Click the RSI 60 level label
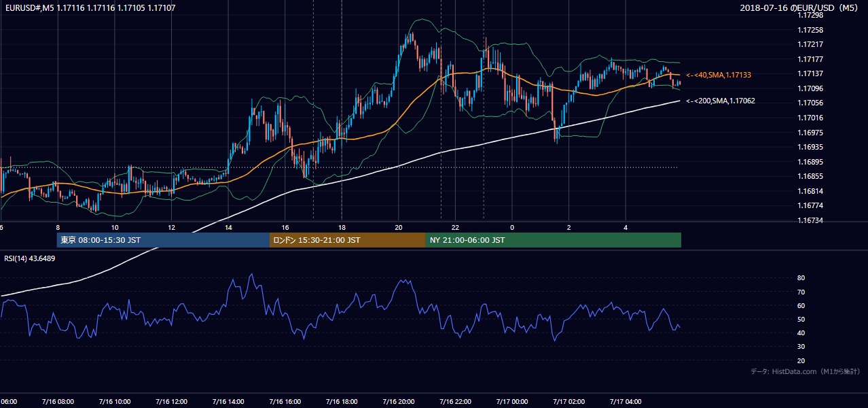Screen dimensions: 868x408 point(801,305)
